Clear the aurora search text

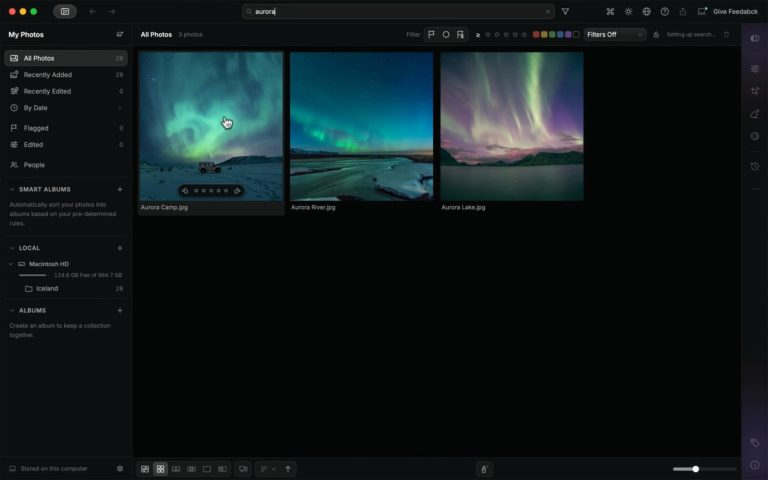(x=548, y=11)
